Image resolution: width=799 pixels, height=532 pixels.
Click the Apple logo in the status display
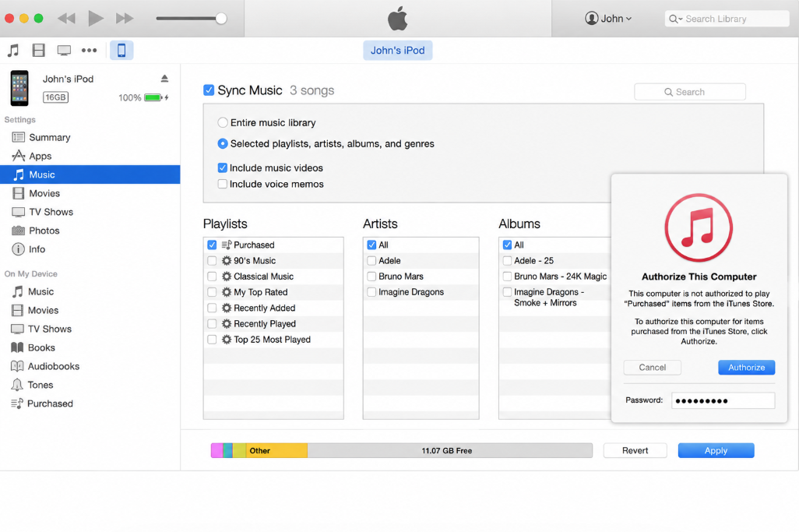[397, 19]
